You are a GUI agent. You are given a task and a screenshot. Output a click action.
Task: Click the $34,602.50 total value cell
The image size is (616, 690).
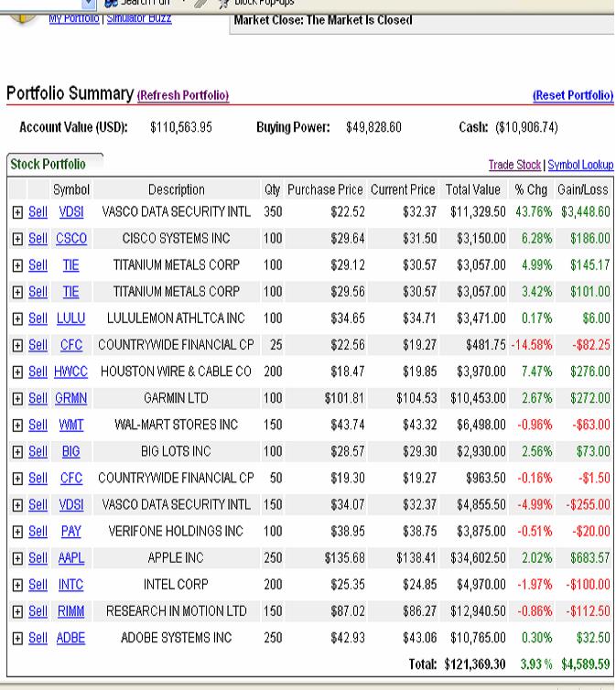(x=478, y=558)
